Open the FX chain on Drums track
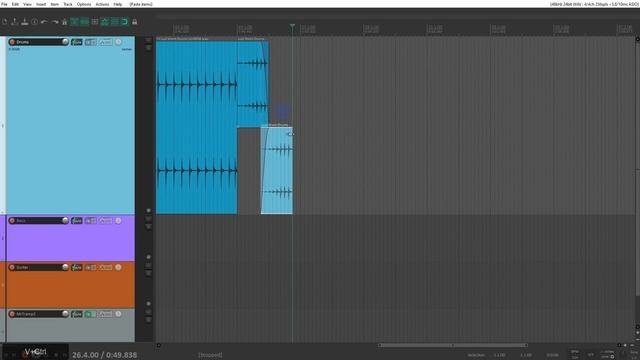The width and height of the screenshot is (640, 360). click(91, 42)
